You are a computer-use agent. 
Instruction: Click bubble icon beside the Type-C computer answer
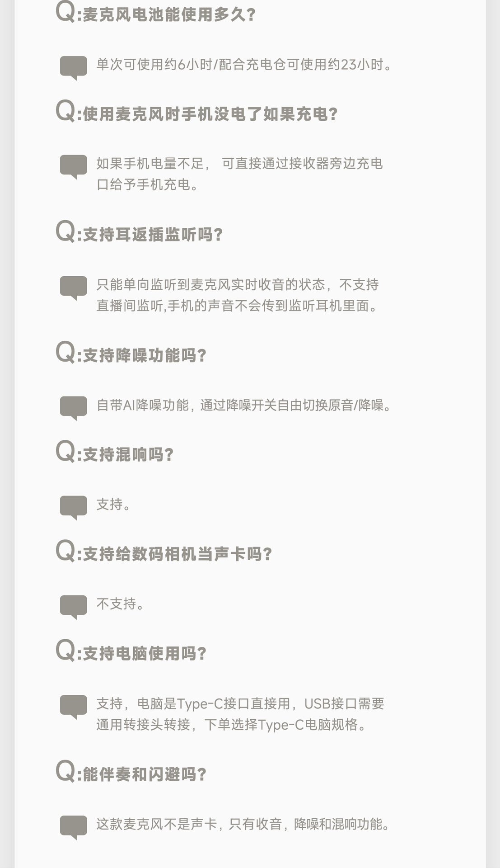coord(73,706)
